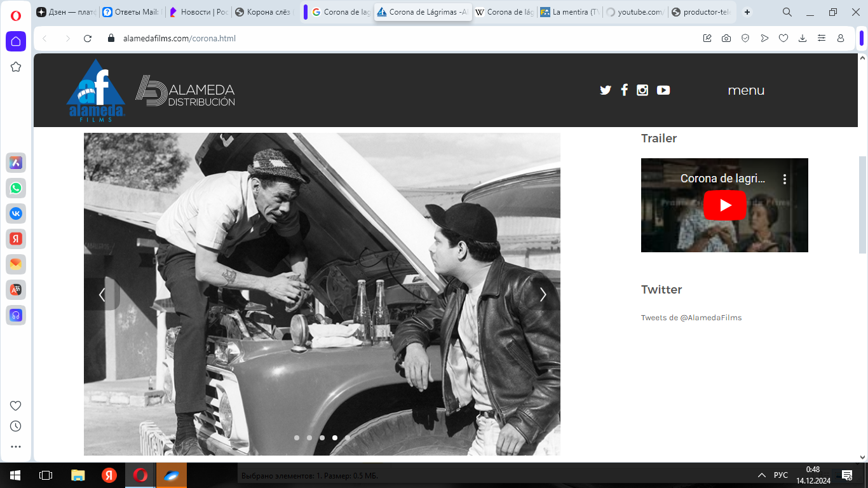Play the Corona de lagrimas trailer
Screen dimensions: 868x488
click(724, 205)
